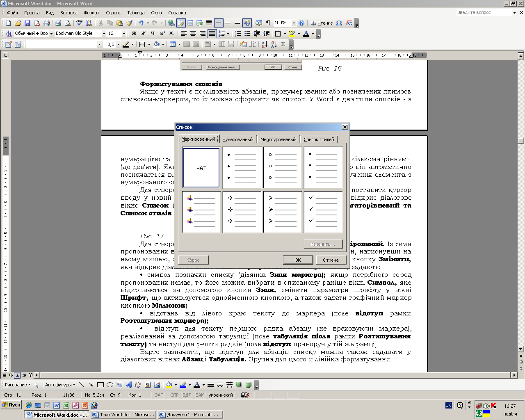Click the yellow highlight color button
The height and width of the screenshot is (420, 525).
(x=292, y=34)
